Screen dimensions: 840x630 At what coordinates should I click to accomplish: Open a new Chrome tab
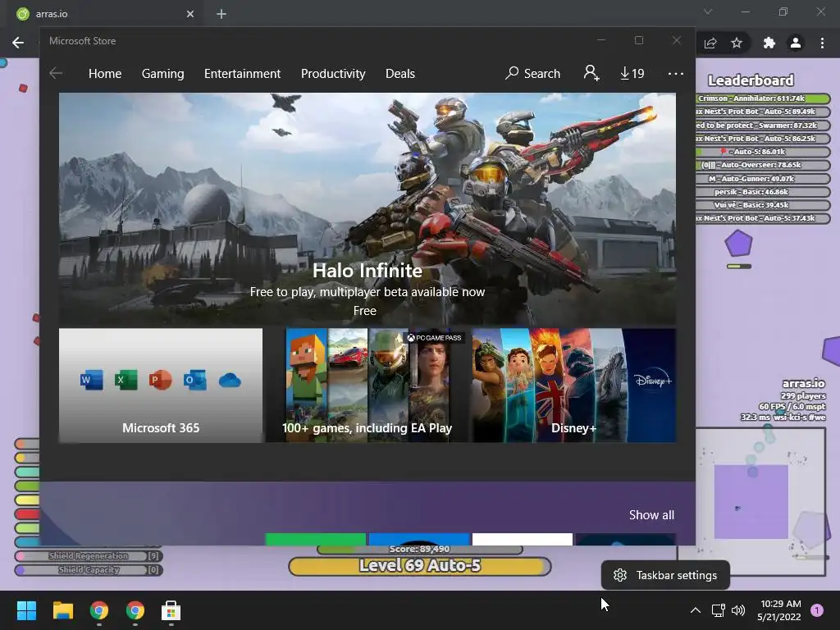click(221, 14)
